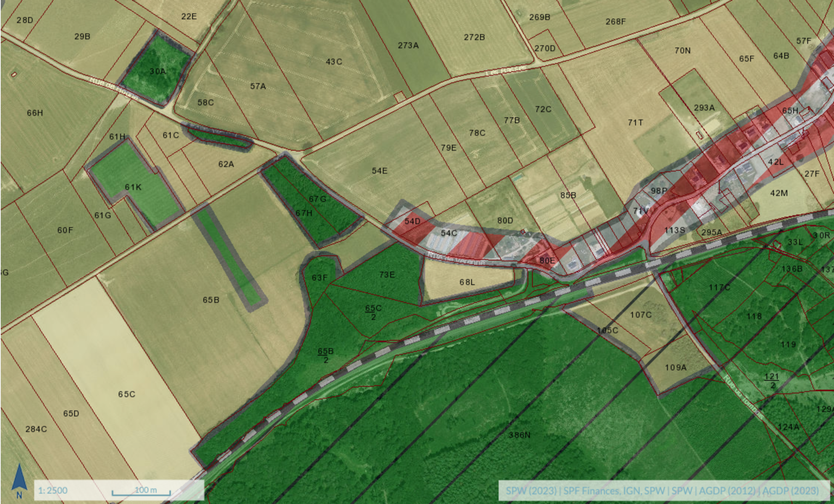This screenshot has height=504, width=834.
Task: Click parcel label 386N in forest
Action: (x=519, y=435)
